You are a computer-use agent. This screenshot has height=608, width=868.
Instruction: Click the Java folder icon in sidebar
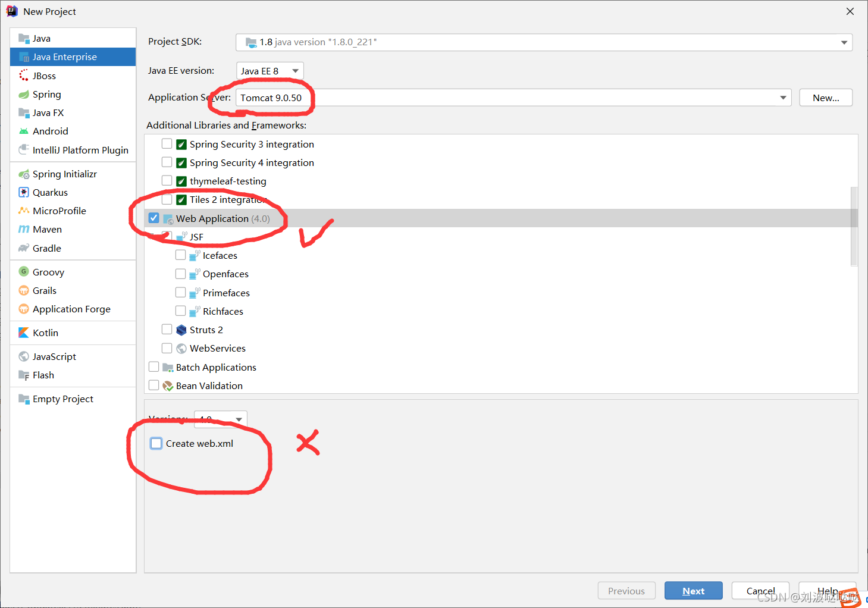(24, 39)
